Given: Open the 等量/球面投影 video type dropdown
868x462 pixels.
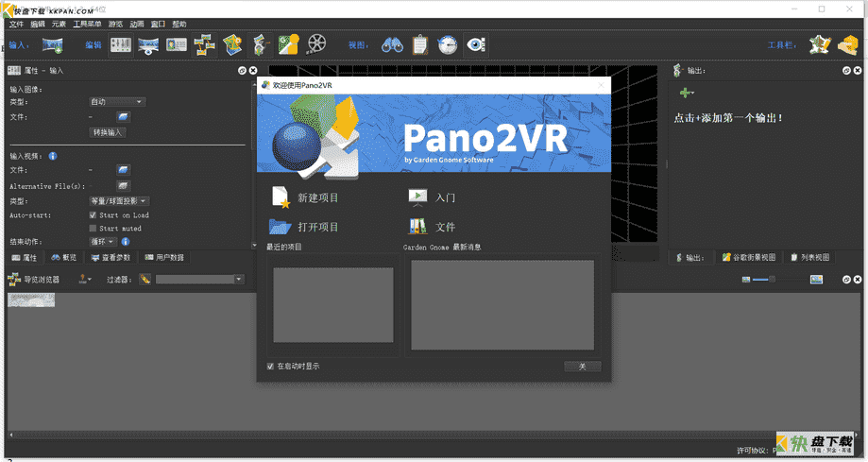Looking at the screenshot, I should tap(119, 201).
